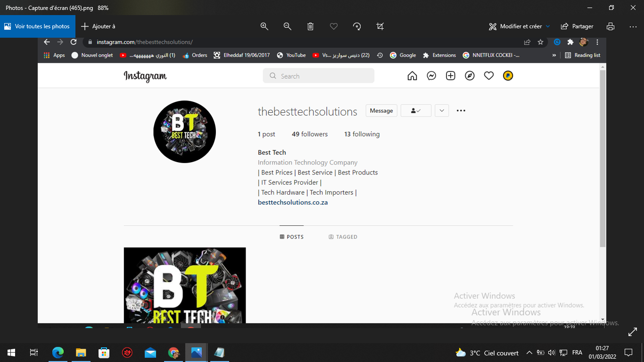Open Instagram Explore compass icon
Screen dimensions: 644x362
470,76
